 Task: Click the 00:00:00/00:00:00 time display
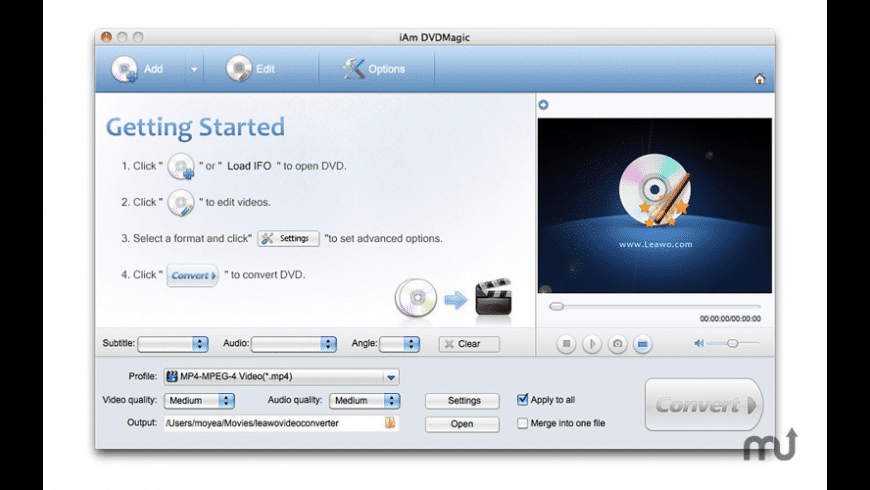(x=730, y=319)
